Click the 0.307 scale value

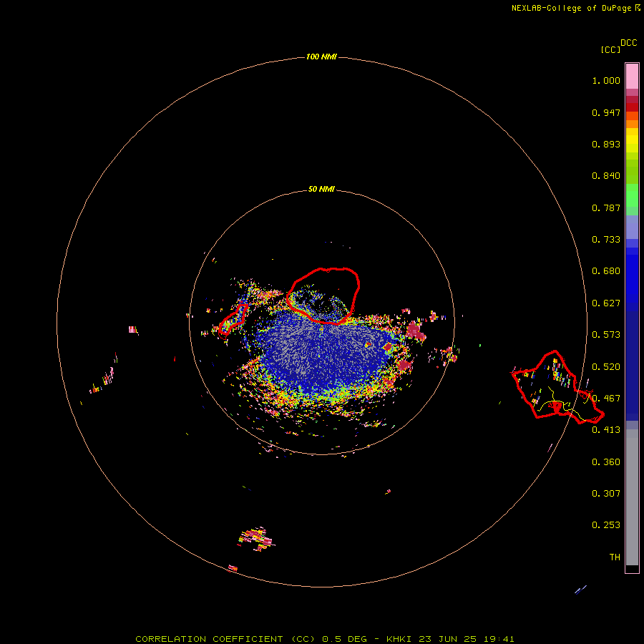606,494
